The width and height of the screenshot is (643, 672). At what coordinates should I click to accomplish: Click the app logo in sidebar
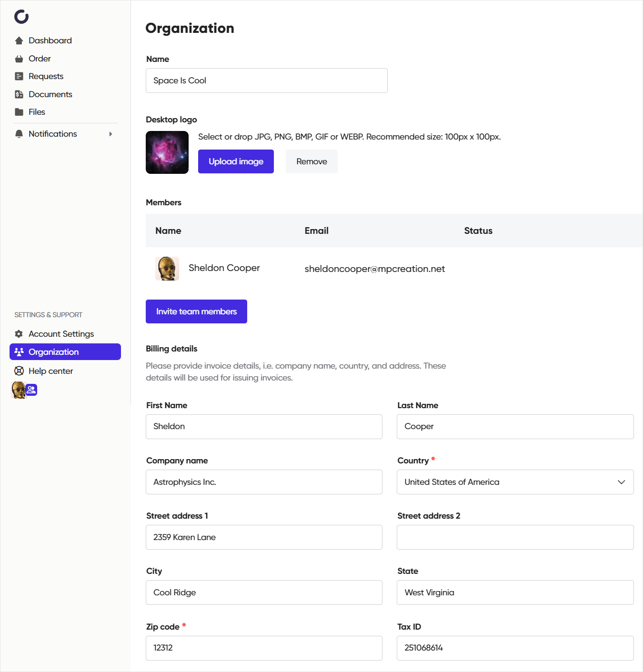pyautogui.click(x=21, y=17)
